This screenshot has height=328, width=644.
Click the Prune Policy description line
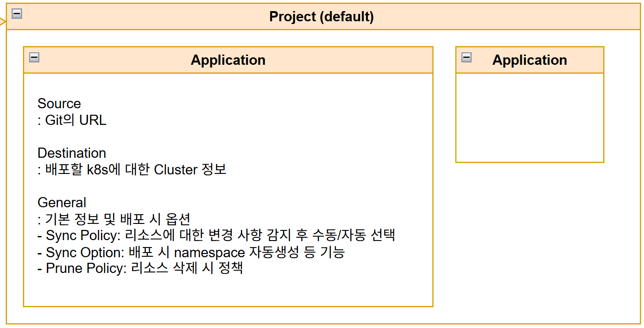pos(140,268)
